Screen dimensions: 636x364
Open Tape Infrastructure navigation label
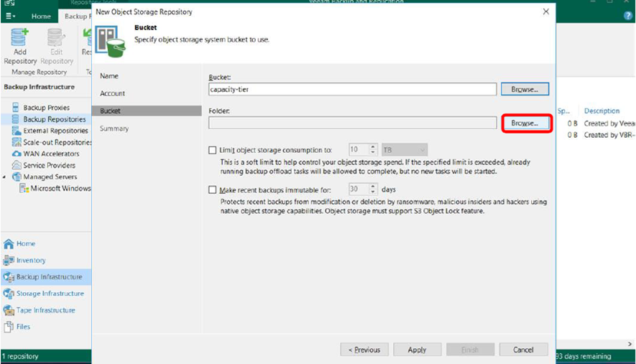tap(45, 310)
